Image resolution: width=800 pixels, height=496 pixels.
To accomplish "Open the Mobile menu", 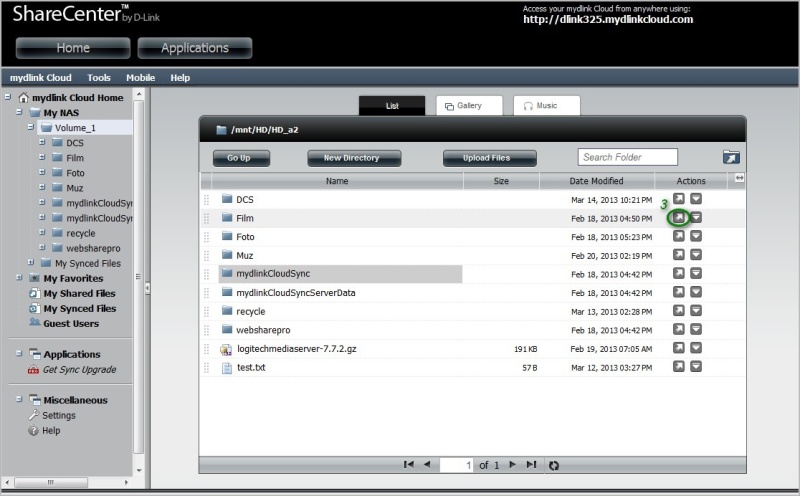I will [x=140, y=78].
